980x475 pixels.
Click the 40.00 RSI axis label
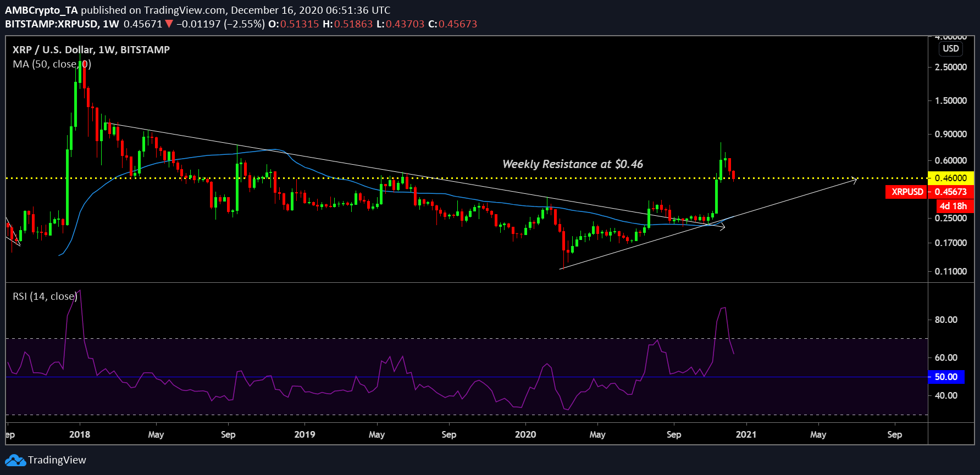tap(946, 395)
